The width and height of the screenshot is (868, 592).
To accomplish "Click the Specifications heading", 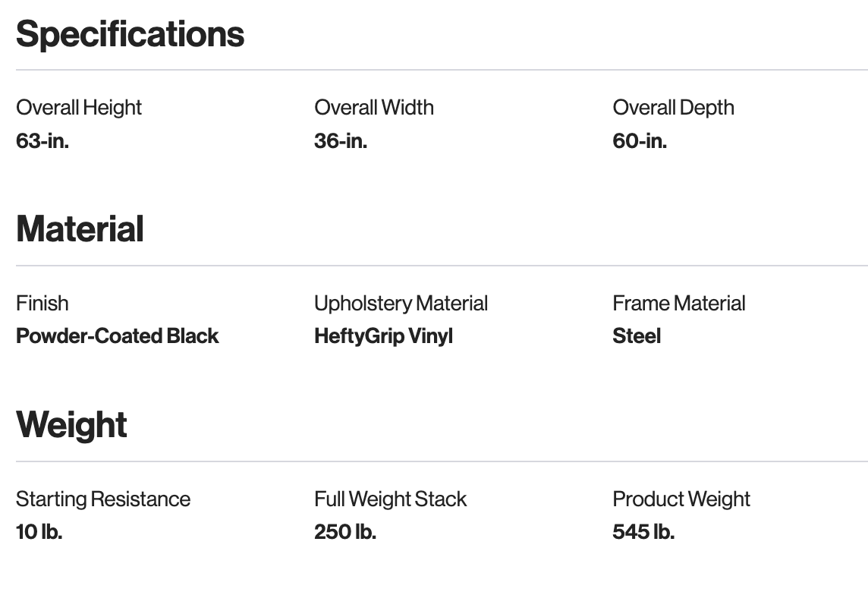I will pyautogui.click(x=130, y=34).
